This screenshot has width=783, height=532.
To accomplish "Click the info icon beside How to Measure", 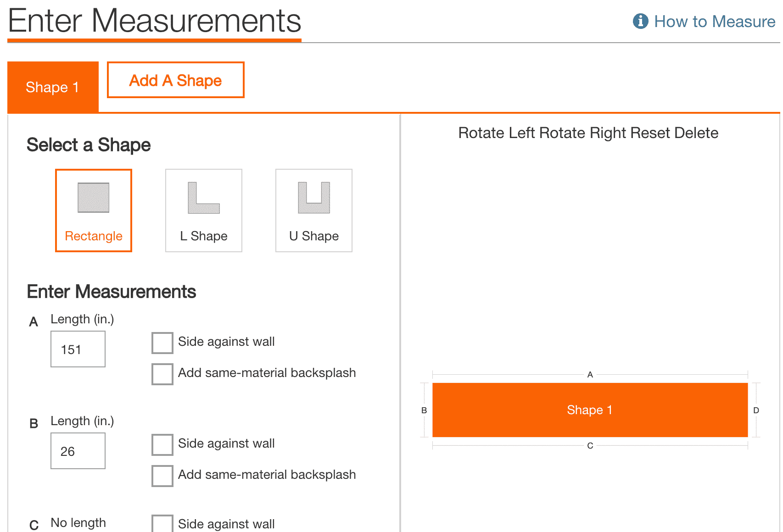I will (x=640, y=21).
